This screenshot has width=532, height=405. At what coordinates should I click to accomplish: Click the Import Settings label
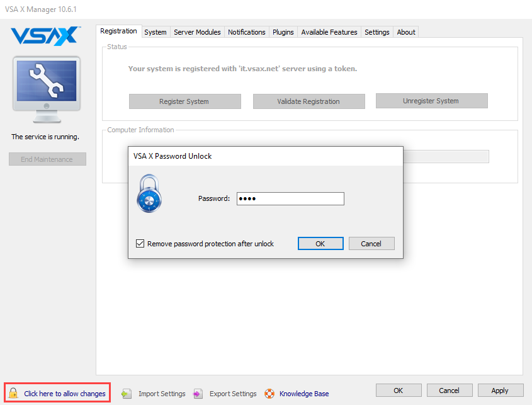[162, 394]
